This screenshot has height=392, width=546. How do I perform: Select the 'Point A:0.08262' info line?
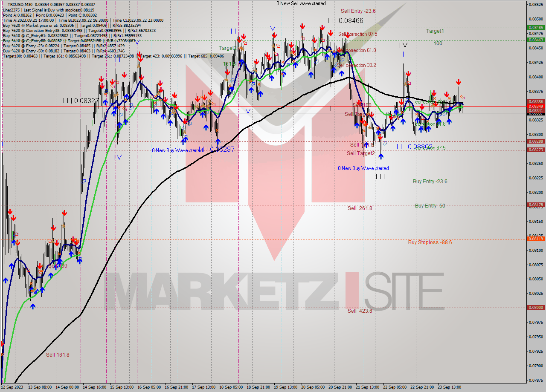[x=50, y=15]
